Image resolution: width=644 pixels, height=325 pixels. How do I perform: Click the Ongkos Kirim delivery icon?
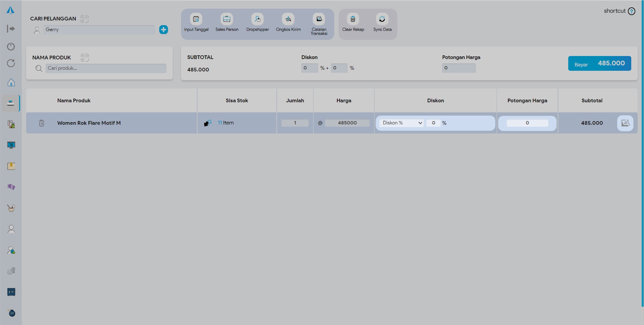288,19
